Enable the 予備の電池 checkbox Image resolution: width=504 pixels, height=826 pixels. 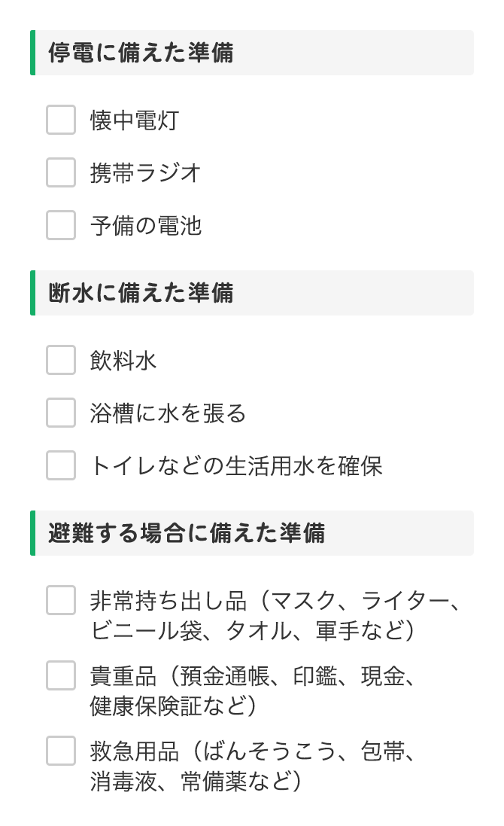pos(61,225)
